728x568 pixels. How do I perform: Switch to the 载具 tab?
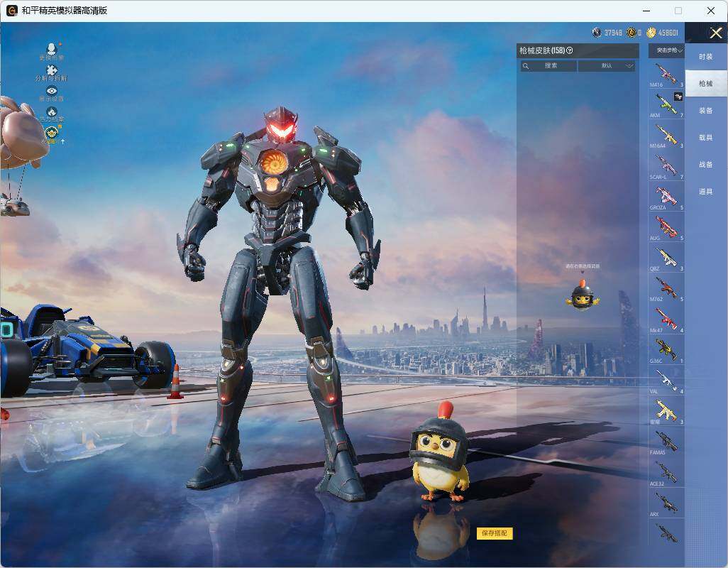click(706, 138)
